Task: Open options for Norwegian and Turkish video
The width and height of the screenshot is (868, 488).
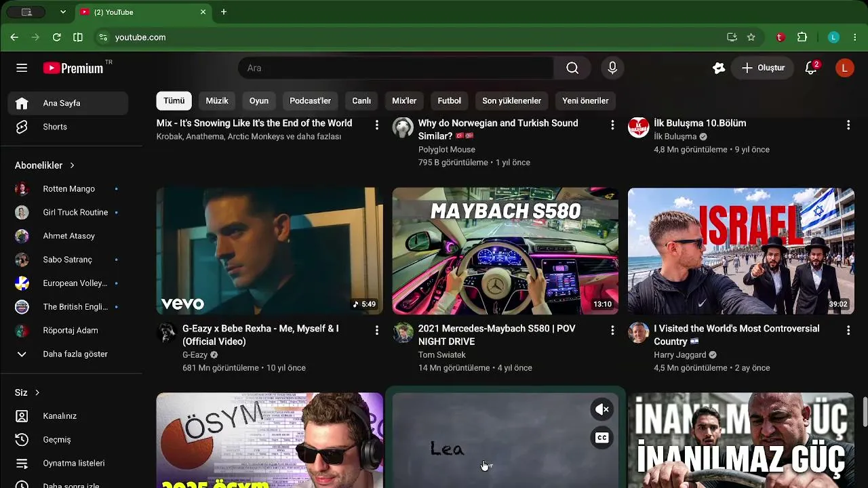Action: click(612, 125)
